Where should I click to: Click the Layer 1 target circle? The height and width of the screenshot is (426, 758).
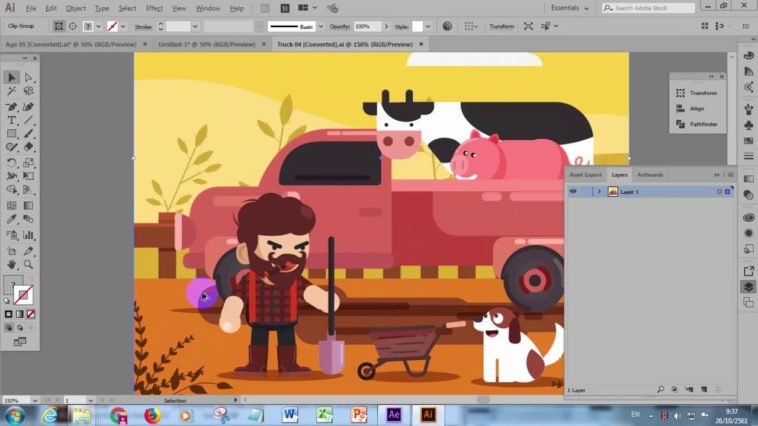coord(719,191)
